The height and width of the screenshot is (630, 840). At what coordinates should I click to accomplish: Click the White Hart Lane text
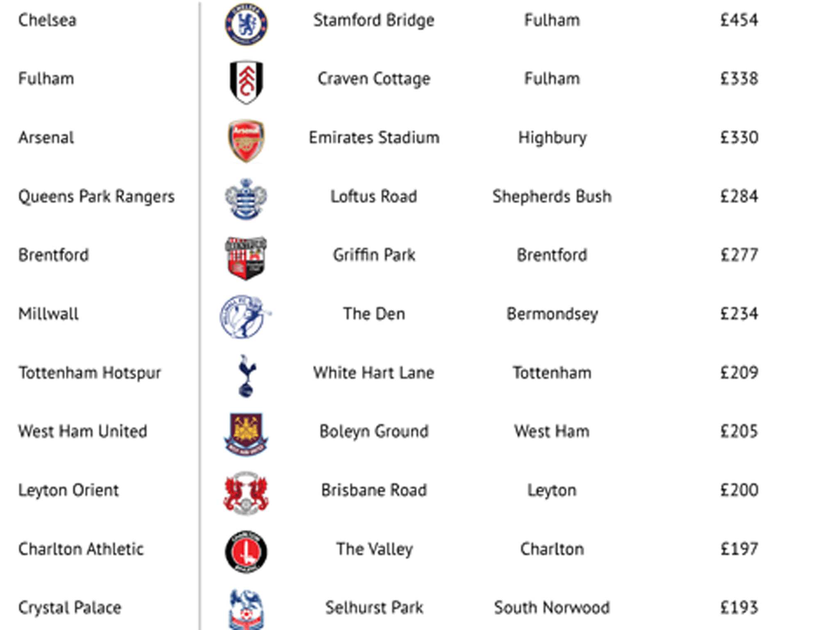pyautogui.click(x=374, y=373)
